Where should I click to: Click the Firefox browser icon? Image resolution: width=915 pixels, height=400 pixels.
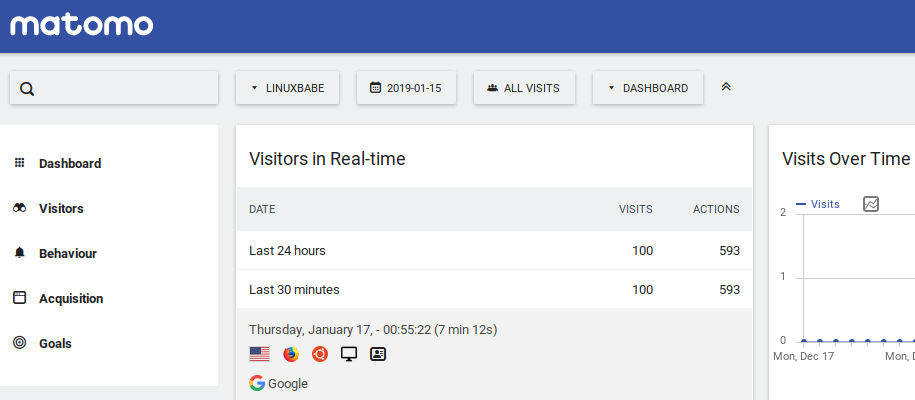tap(291, 354)
